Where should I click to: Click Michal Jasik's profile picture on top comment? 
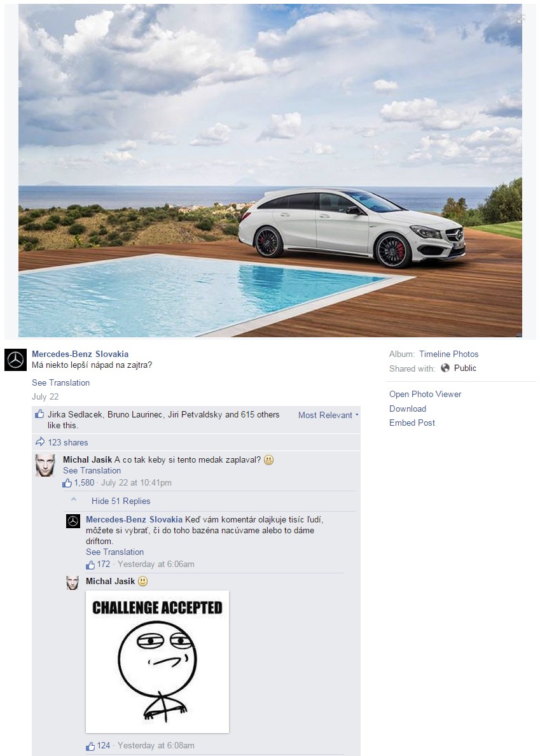point(45,465)
